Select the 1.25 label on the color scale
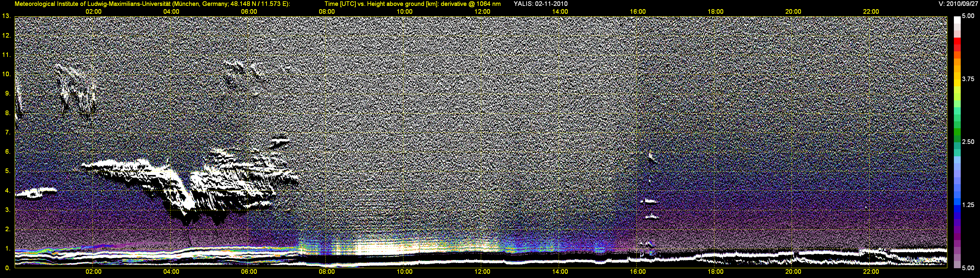This screenshot has width=980, height=278. [x=968, y=205]
